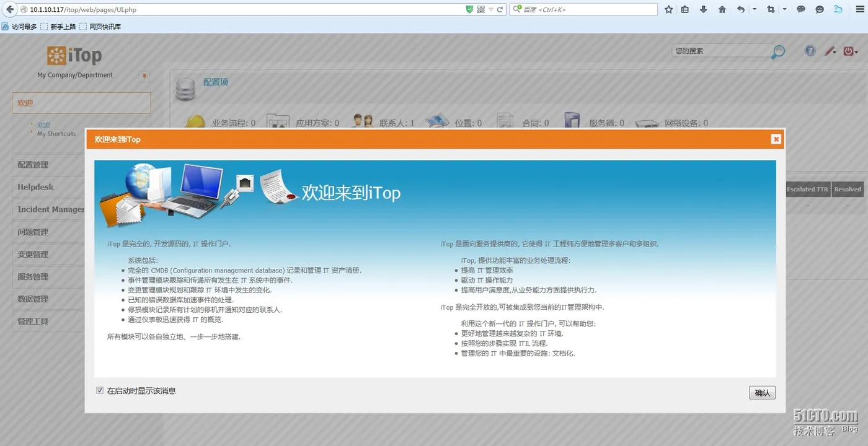Open the red power logoff menu

pyautogui.click(x=851, y=51)
